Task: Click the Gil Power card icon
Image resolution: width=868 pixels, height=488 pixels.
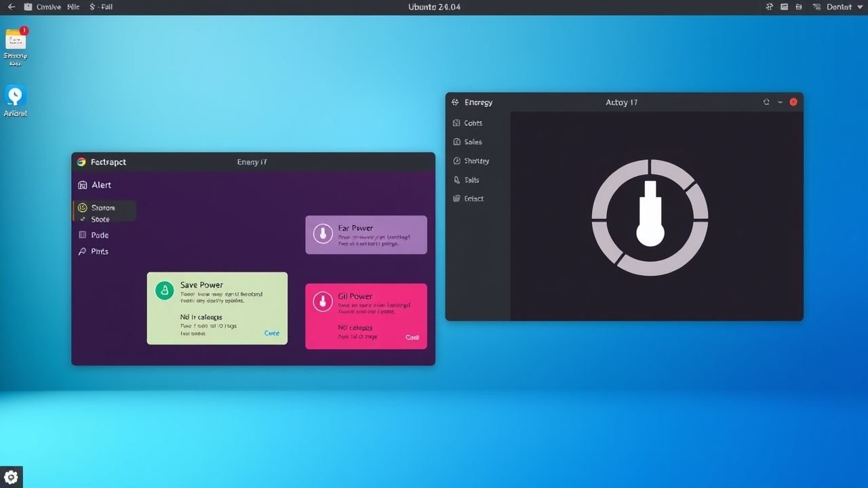Action: pyautogui.click(x=323, y=302)
